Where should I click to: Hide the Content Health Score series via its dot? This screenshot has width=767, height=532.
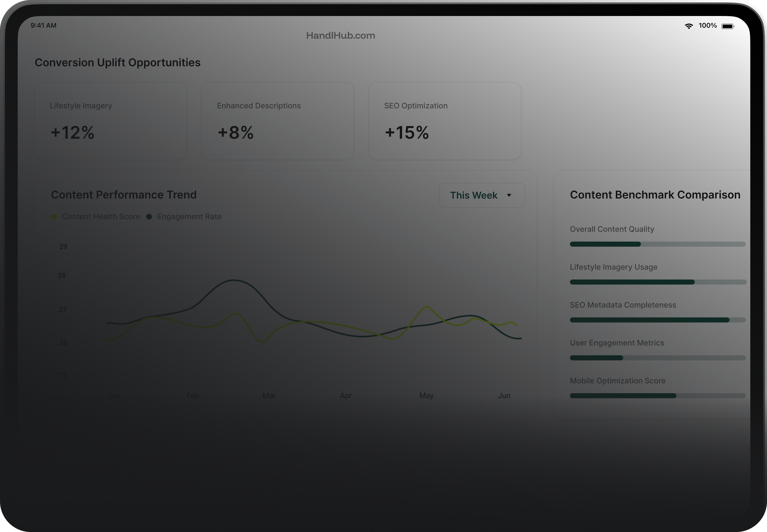(x=54, y=216)
